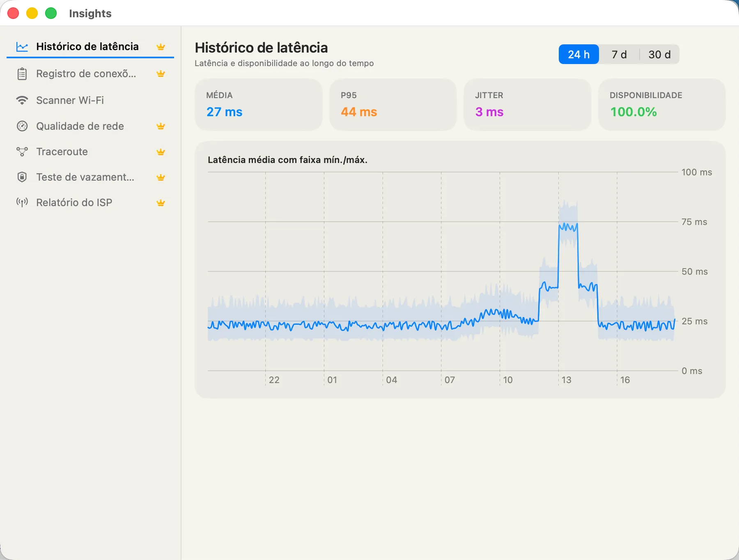The width and height of the screenshot is (739, 560).
Task: Open Relatório do ISP section
Action: (x=90, y=202)
